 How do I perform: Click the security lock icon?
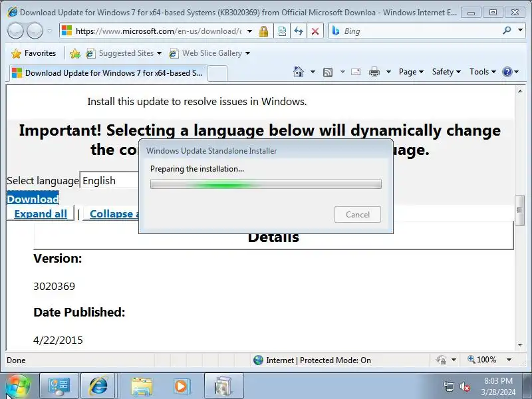[x=263, y=31]
